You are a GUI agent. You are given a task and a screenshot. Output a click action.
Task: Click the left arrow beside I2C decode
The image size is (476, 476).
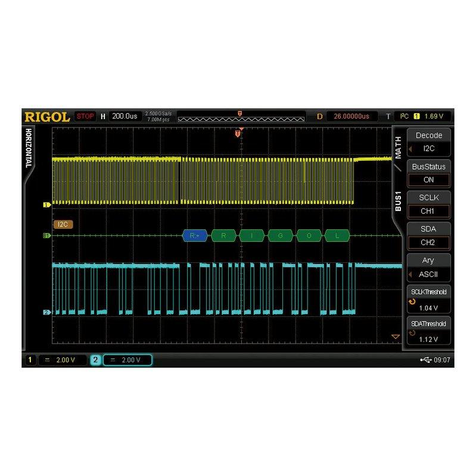(410, 149)
